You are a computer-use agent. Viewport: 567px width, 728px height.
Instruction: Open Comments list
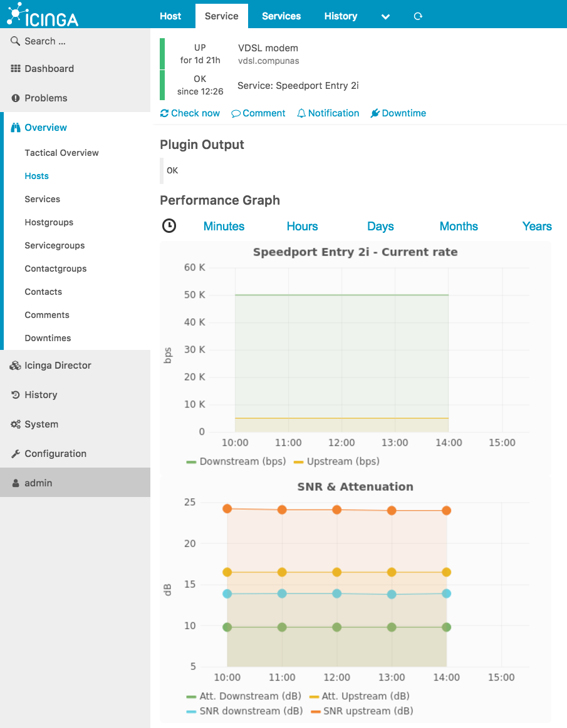(x=47, y=315)
